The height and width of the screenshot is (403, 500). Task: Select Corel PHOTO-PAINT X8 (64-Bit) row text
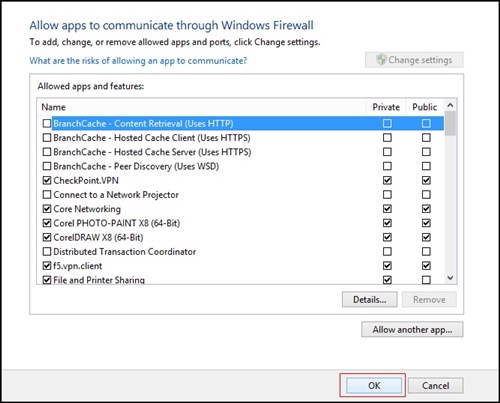[x=117, y=223]
